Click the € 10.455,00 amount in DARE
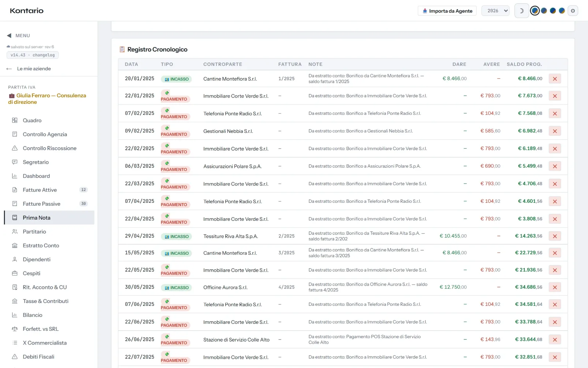This screenshot has width=588, height=368. [453, 236]
